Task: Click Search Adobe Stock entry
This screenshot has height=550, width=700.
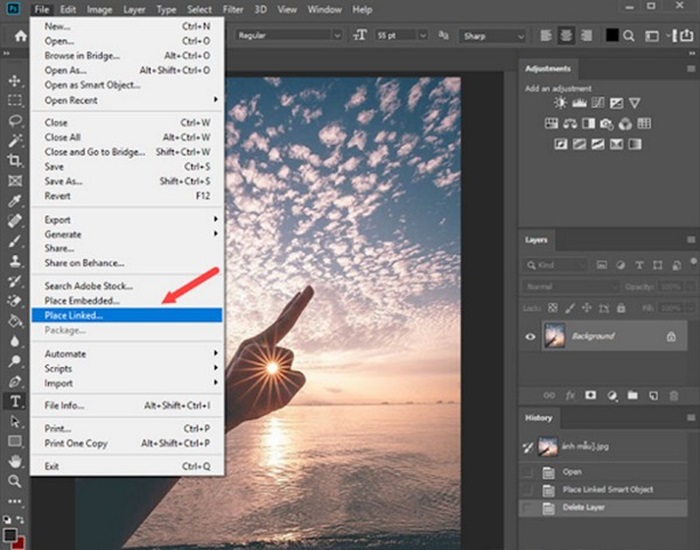Action: [127, 286]
